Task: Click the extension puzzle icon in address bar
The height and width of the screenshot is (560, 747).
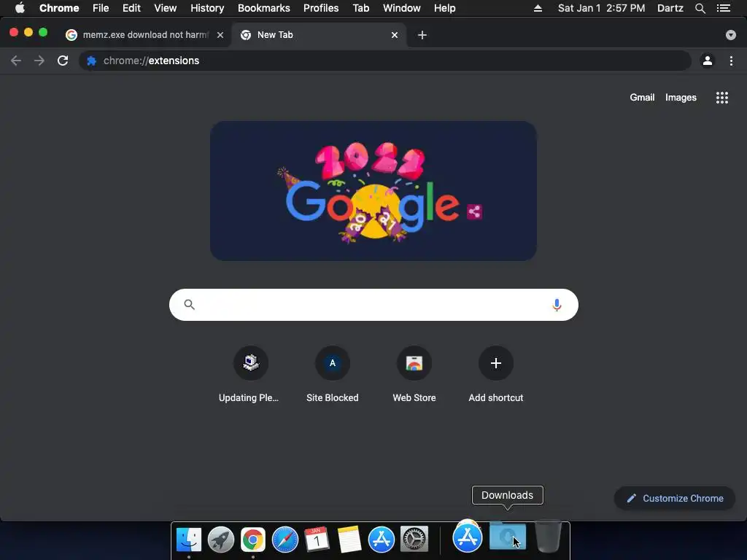Action: point(91,61)
